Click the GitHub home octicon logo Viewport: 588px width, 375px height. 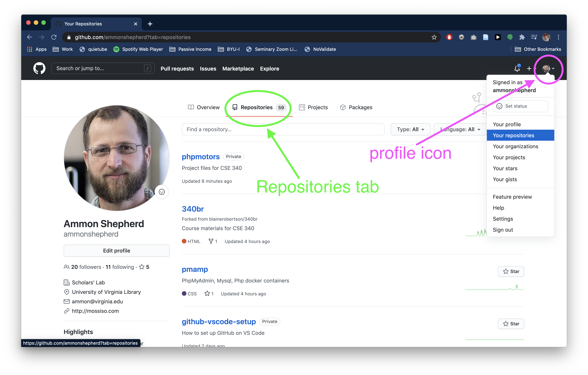(39, 68)
